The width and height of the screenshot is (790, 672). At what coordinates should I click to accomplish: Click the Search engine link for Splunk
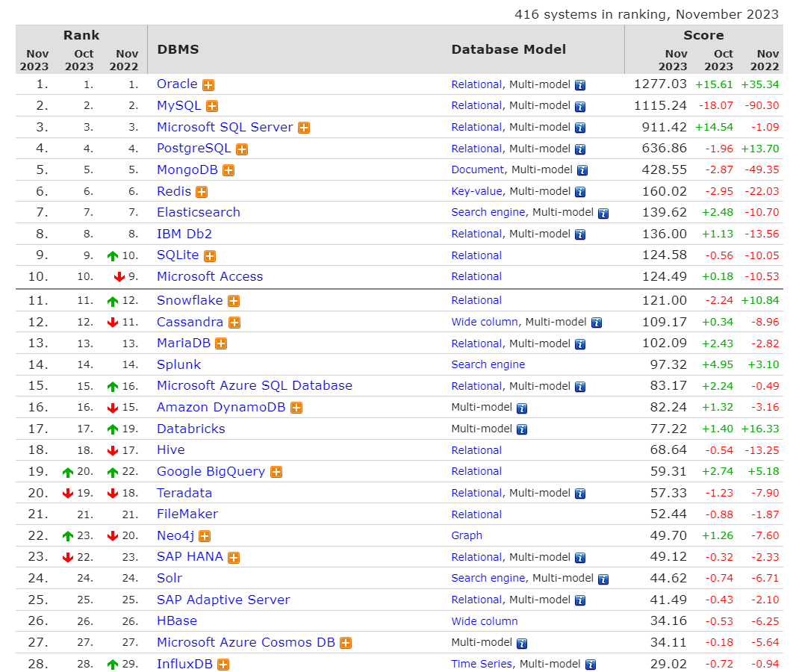[x=488, y=364]
